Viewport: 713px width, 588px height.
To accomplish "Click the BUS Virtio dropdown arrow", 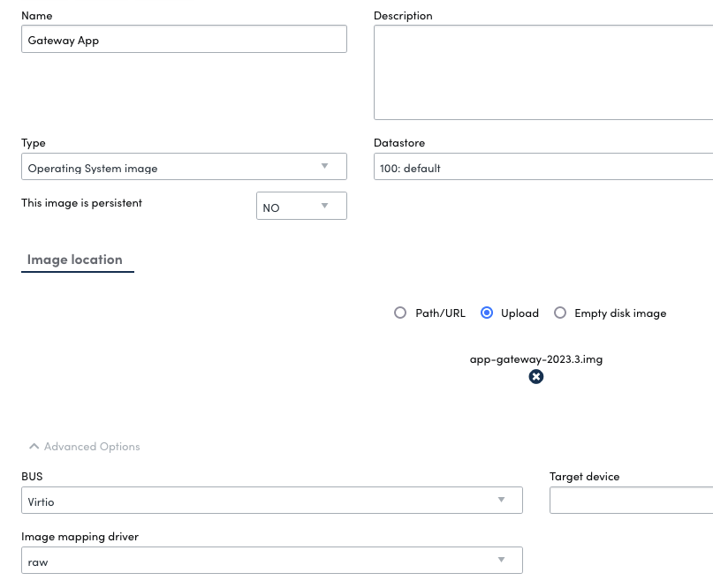I will (501, 500).
